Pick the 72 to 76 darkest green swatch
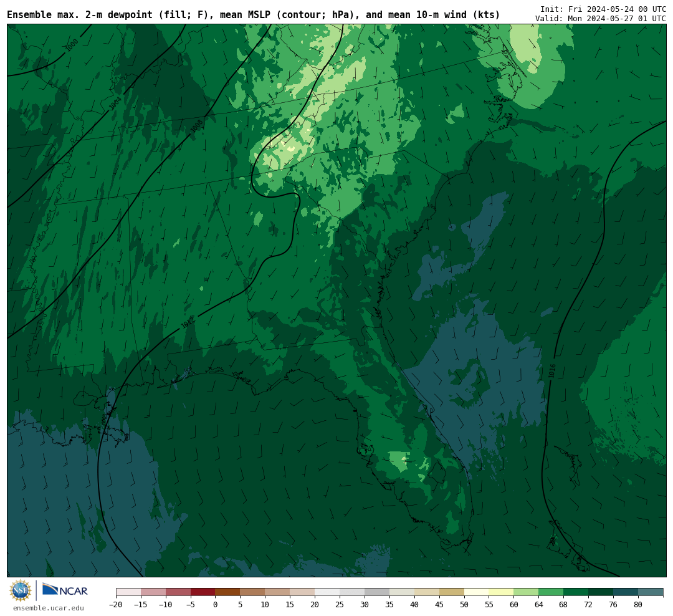 pos(601,592)
